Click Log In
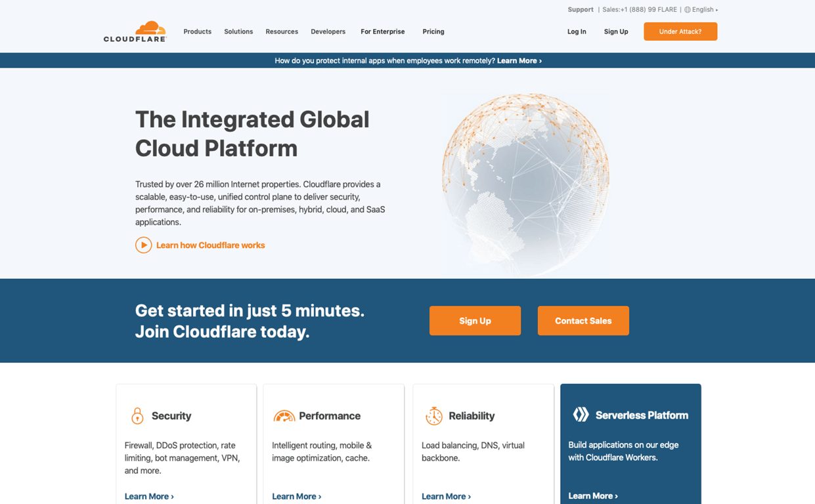815x504 pixels. pos(577,31)
